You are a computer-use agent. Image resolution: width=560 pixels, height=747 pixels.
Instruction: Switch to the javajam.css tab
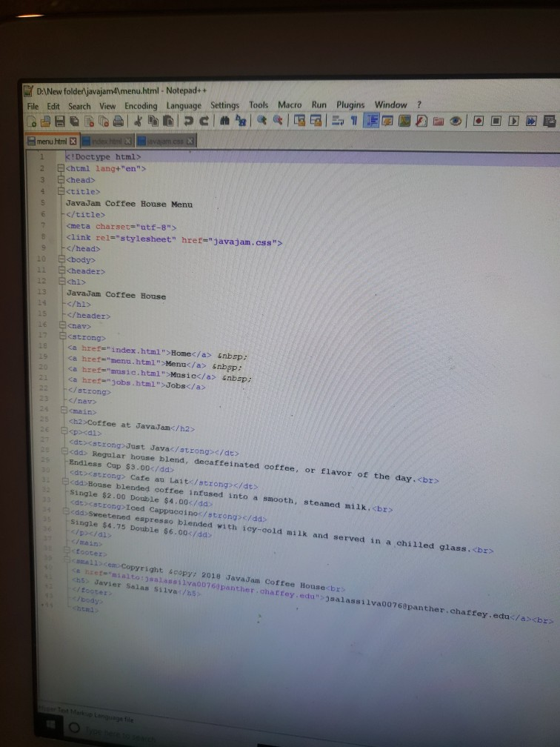coord(164,141)
